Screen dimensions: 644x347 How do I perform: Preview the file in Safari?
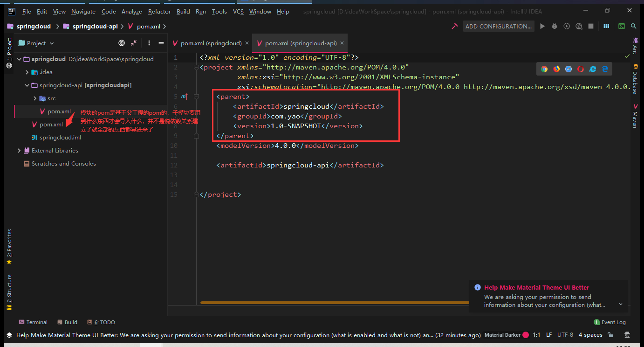click(569, 69)
